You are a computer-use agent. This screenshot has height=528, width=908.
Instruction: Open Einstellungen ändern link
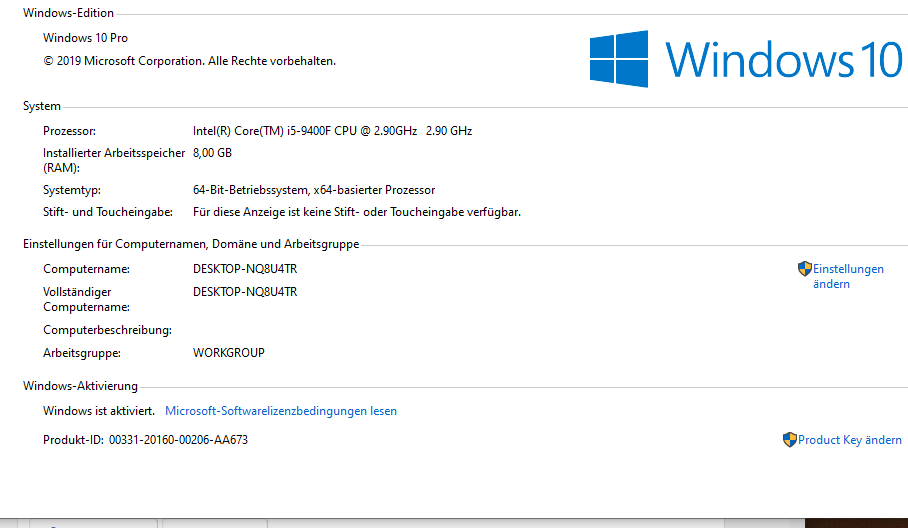(848, 276)
